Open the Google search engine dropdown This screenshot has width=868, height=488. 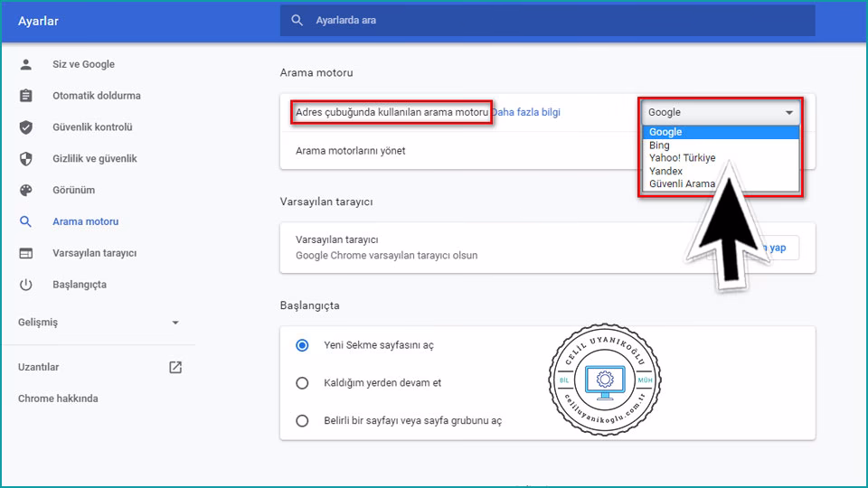721,112
